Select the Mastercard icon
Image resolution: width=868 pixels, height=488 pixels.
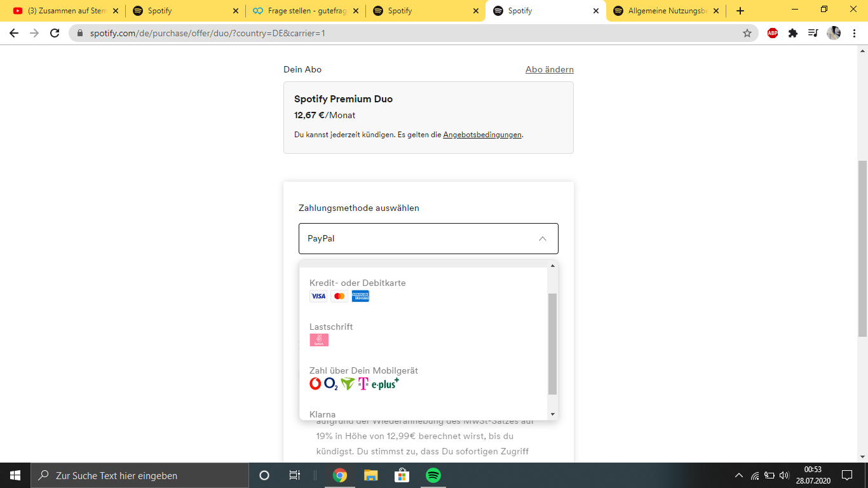[339, 296]
